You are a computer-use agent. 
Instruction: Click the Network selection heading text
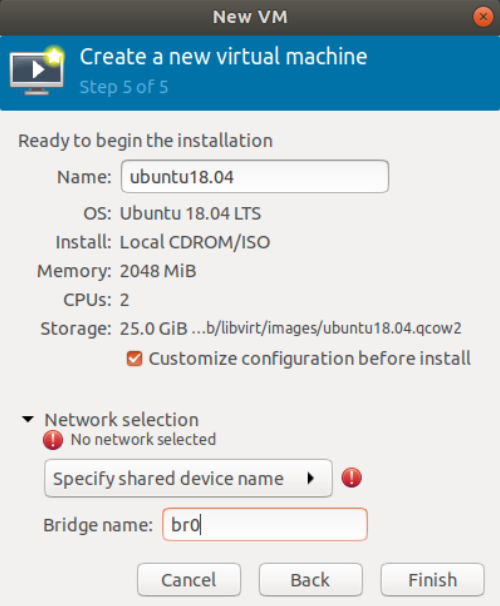[121, 420]
